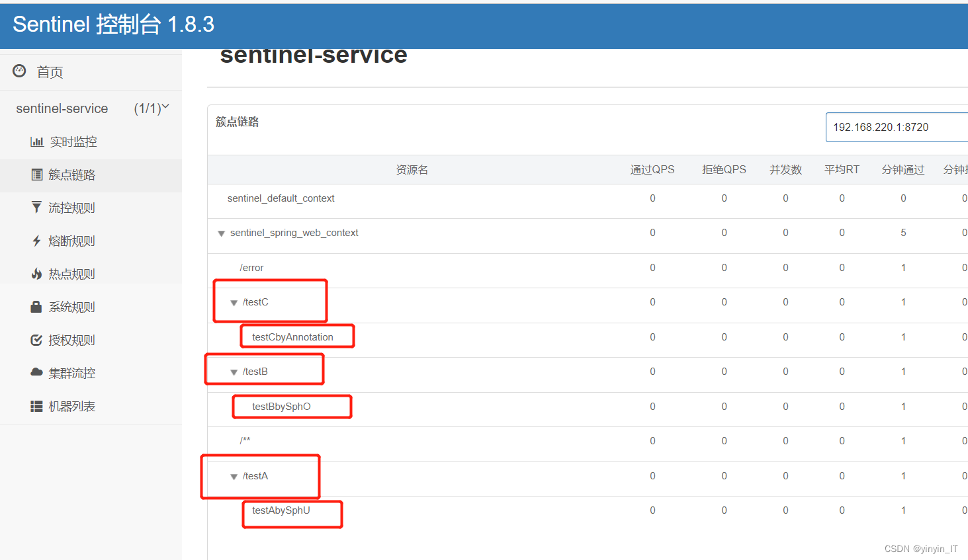The width and height of the screenshot is (968, 560).
Task: Open 熔断规则 circuit breaker rules
Action: [x=72, y=241]
